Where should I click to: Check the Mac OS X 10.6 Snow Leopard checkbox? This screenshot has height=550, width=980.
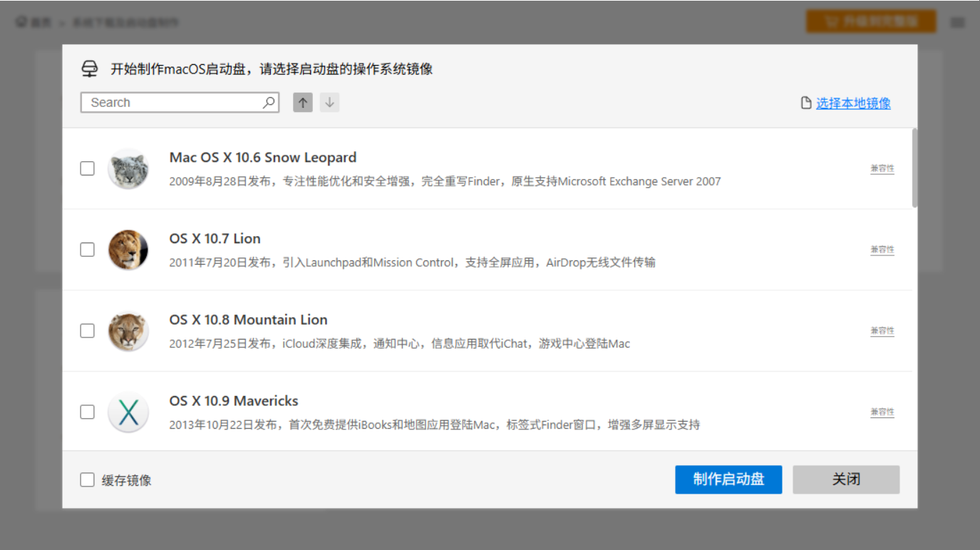87,168
